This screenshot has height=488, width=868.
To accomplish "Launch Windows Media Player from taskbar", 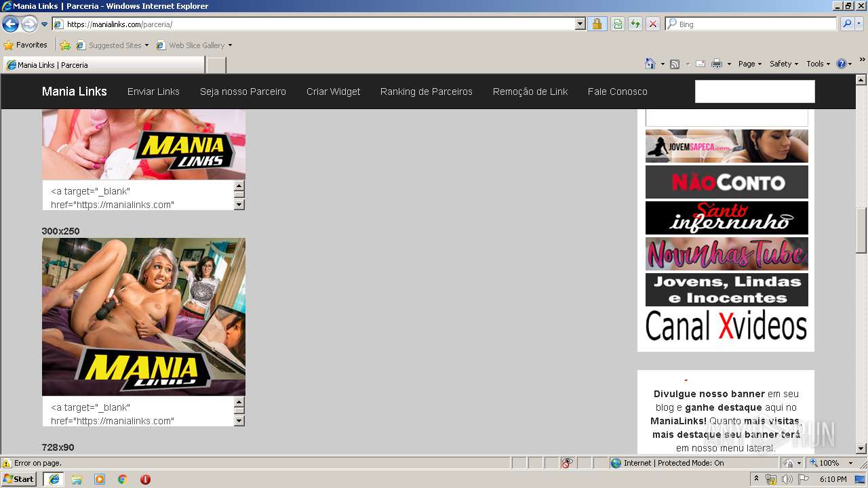I will [100, 479].
